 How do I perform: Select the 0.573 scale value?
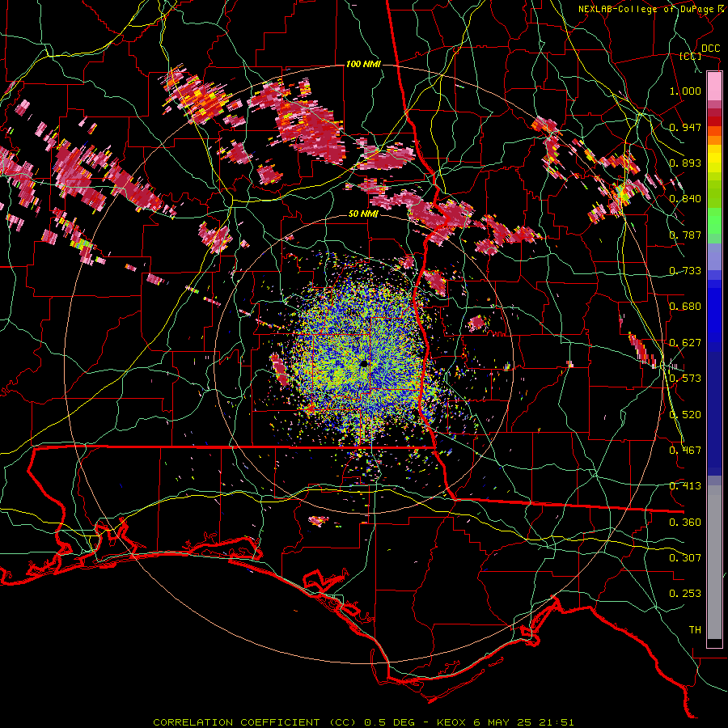coord(685,379)
